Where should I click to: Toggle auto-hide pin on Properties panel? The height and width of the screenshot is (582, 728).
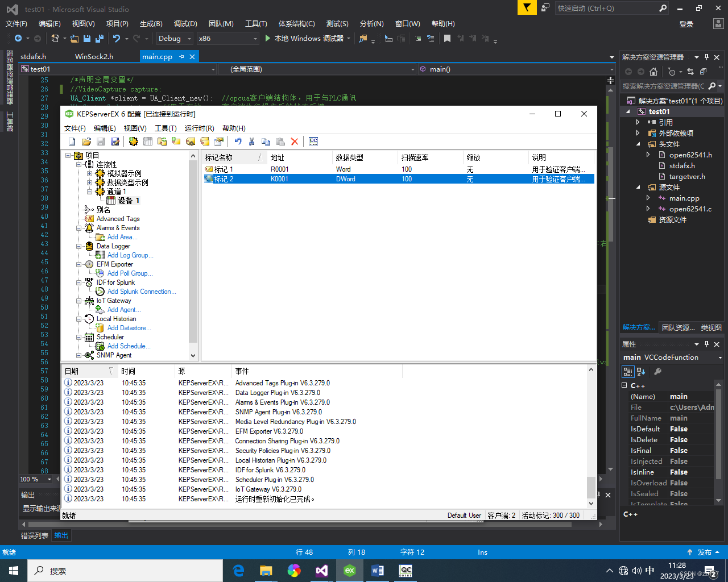[707, 344]
